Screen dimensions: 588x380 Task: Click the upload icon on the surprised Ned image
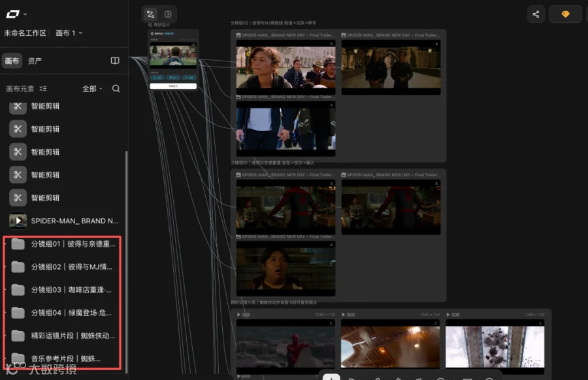[331, 245]
